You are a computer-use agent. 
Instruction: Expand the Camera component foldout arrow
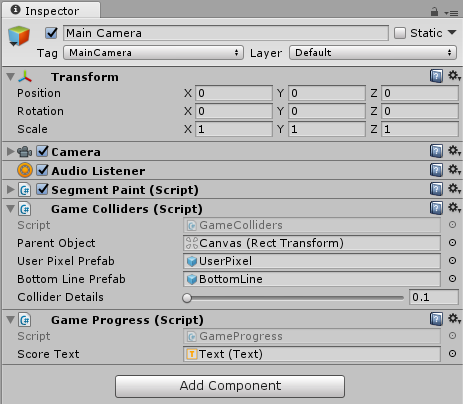coord(11,152)
